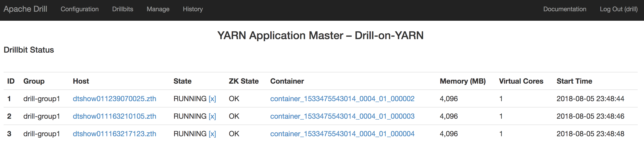
Task: Open host dtshow011163217123.zth
Action: click(114, 134)
